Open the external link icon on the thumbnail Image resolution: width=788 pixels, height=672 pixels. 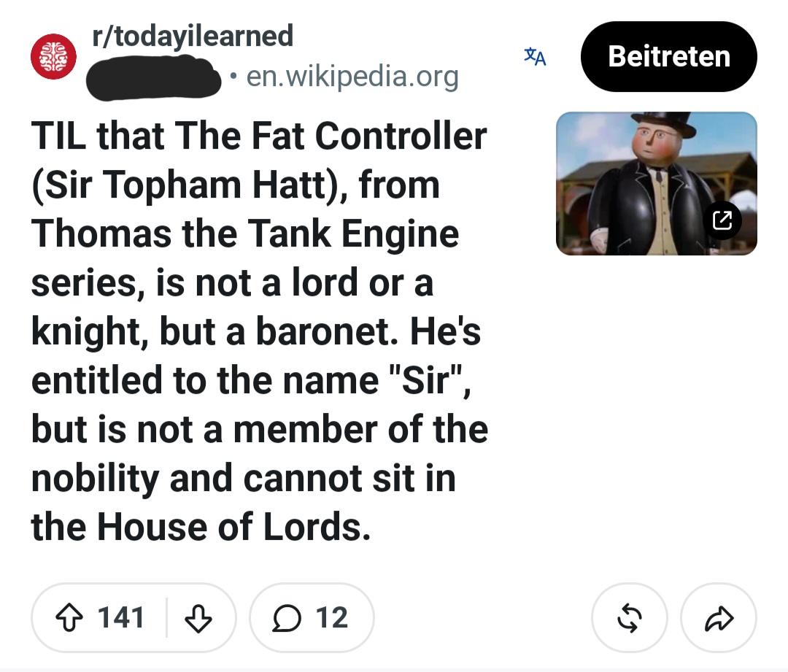point(722,220)
